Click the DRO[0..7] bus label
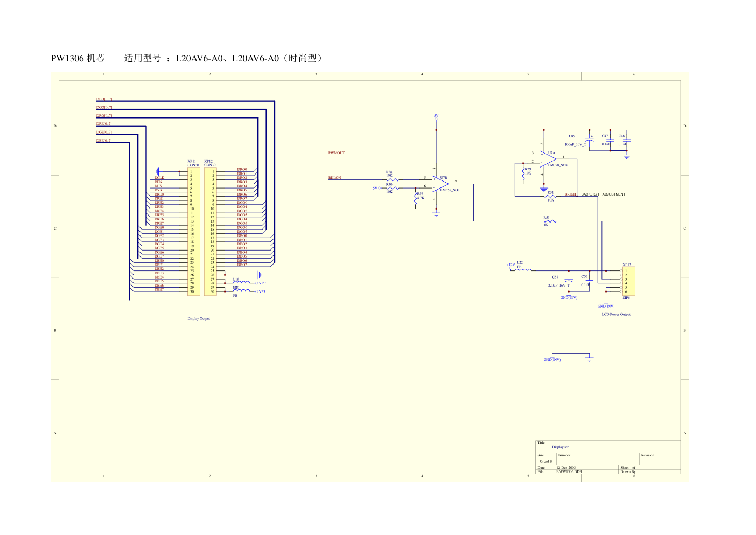Image resolution: width=756 pixels, height=535 pixels. (x=104, y=116)
